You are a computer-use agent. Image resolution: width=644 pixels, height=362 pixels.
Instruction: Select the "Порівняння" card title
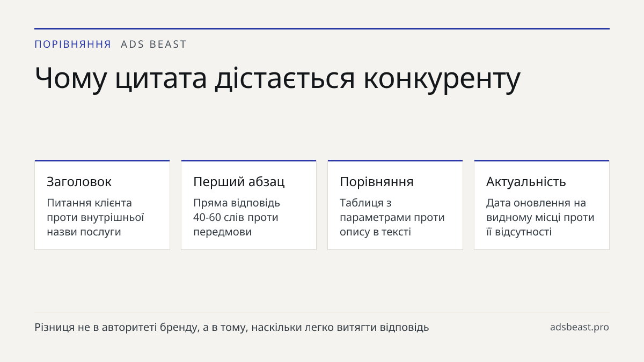click(377, 181)
